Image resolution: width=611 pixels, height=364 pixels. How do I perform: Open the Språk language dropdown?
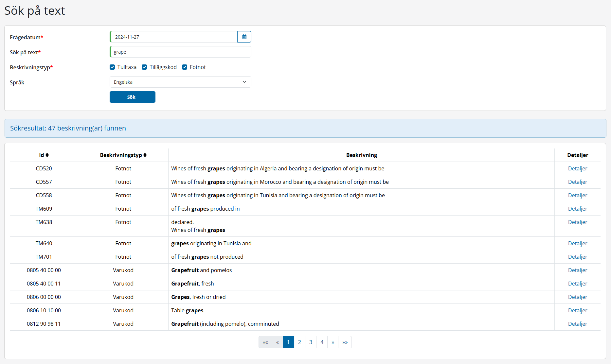click(x=180, y=82)
